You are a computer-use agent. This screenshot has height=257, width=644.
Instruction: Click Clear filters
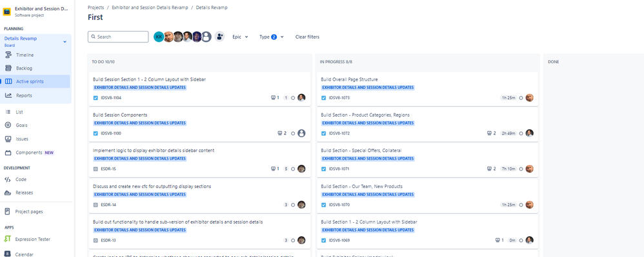point(307,37)
